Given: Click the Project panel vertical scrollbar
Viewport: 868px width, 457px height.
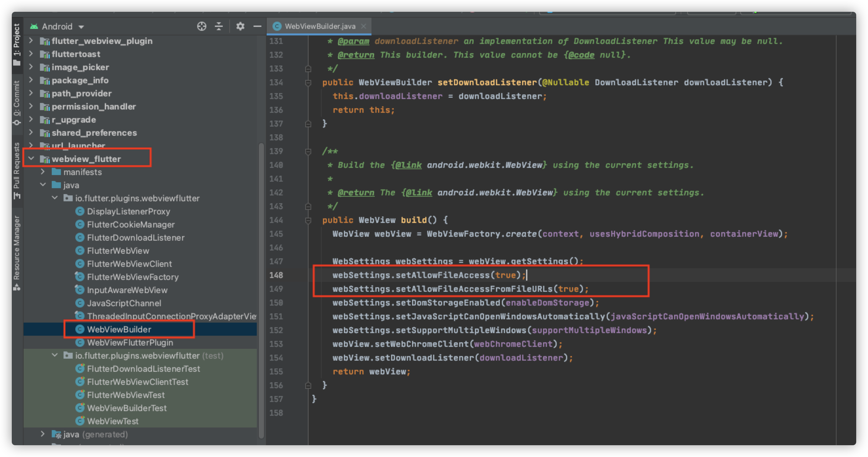Looking at the screenshot, I should pos(261,290).
